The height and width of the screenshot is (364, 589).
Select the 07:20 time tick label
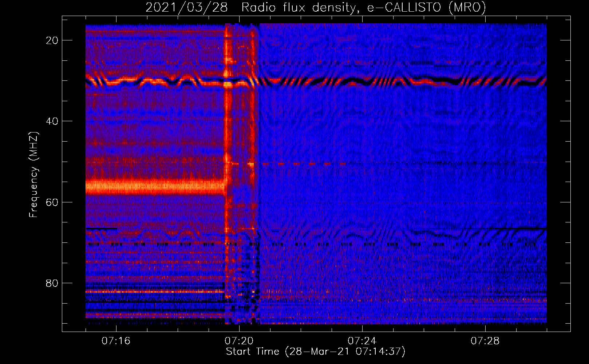point(239,341)
